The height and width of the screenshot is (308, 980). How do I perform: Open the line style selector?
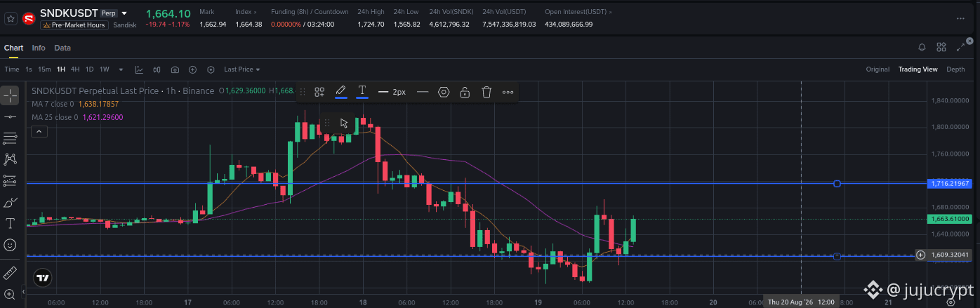tap(423, 92)
